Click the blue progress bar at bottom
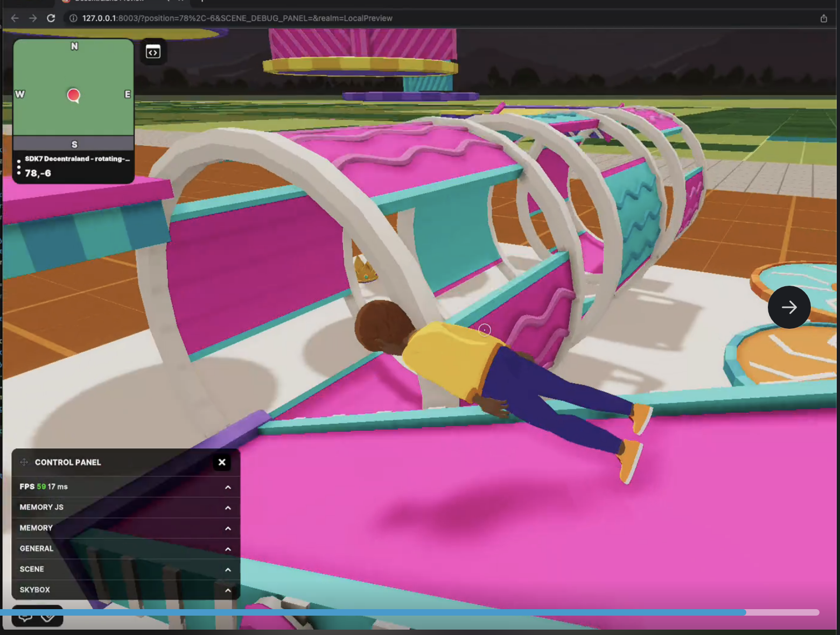The image size is (840, 635). pyautogui.click(x=377, y=612)
